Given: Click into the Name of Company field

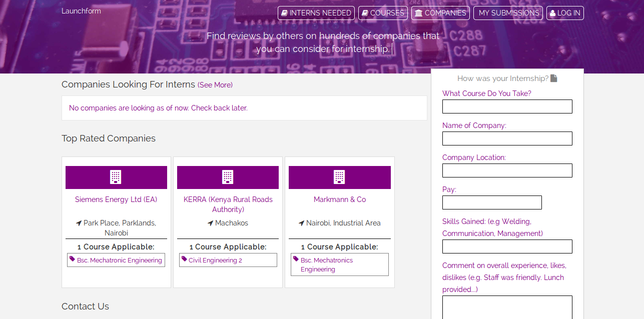Looking at the screenshot, I should pos(507,138).
